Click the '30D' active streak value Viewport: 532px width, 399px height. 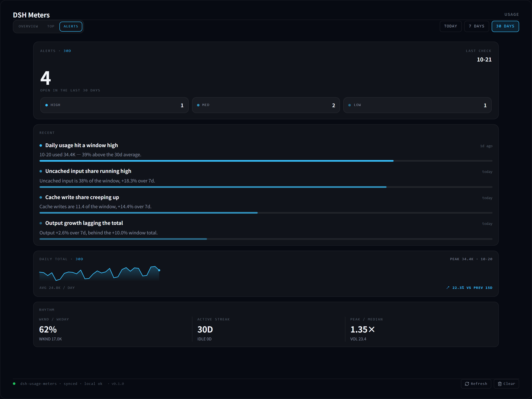(205, 330)
